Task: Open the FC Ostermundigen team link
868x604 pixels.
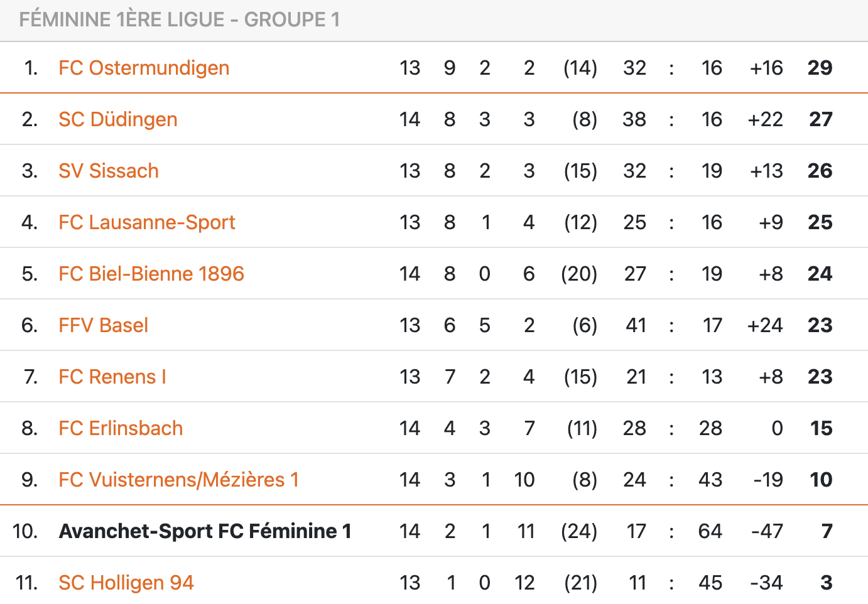Action: 144,68
